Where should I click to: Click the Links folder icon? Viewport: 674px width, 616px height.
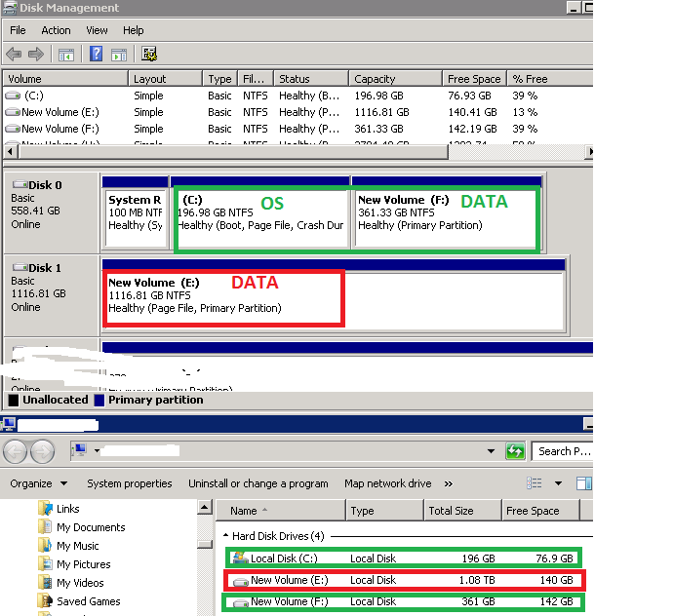click(x=45, y=508)
